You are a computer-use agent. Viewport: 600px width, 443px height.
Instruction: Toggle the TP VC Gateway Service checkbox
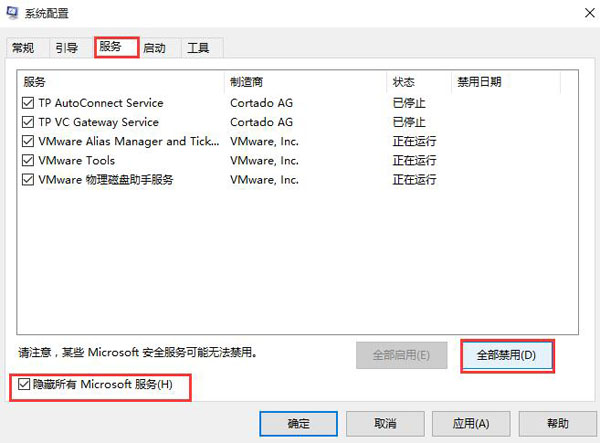pyautogui.click(x=28, y=122)
